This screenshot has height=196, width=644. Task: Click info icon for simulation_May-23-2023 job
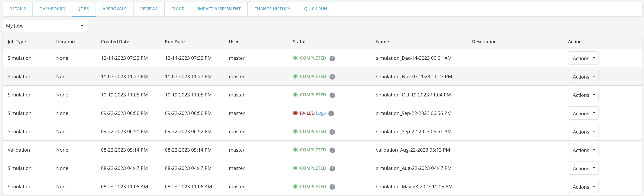(x=332, y=187)
